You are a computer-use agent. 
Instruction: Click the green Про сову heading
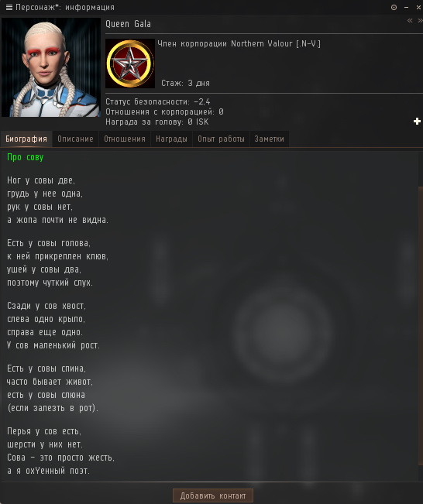click(x=26, y=157)
